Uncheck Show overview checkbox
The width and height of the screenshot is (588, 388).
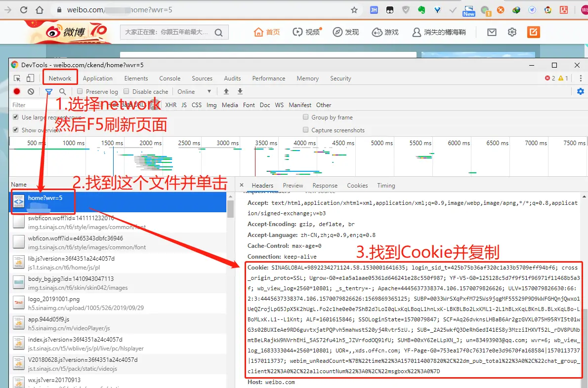(16, 130)
